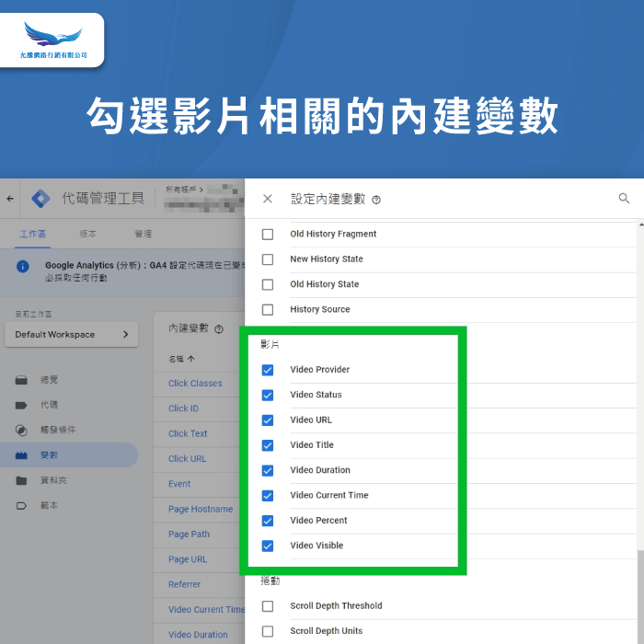This screenshot has width=644, height=644.
Task: Open 範本 templates in the sidebar
Action: pos(49,505)
